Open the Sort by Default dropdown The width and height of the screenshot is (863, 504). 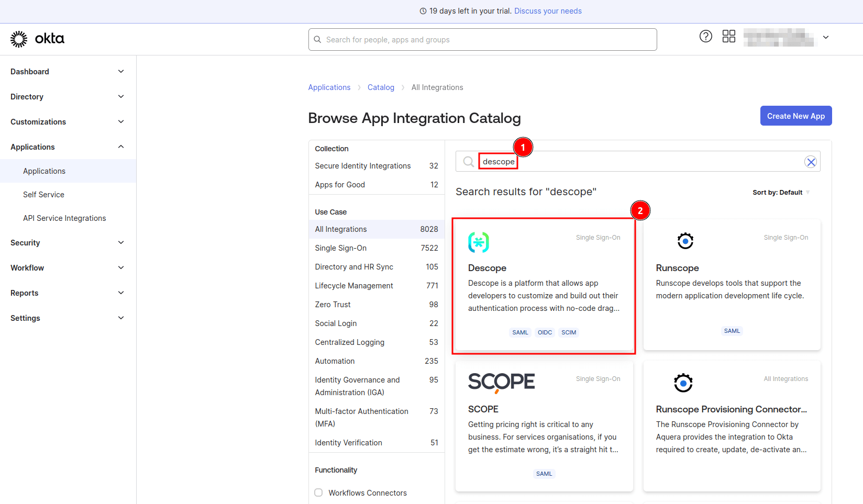coord(781,193)
